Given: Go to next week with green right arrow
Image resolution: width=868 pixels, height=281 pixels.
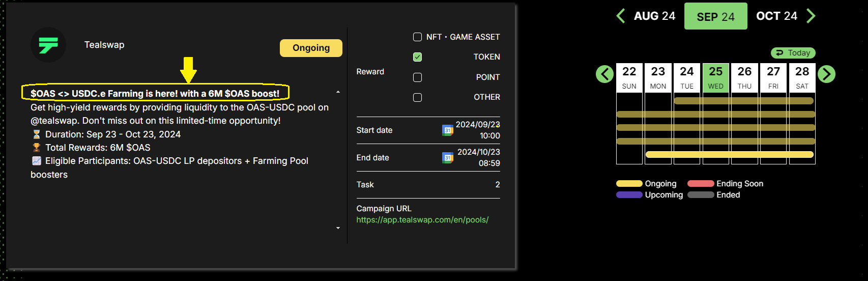Looking at the screenshot, I should pos(826,74).
